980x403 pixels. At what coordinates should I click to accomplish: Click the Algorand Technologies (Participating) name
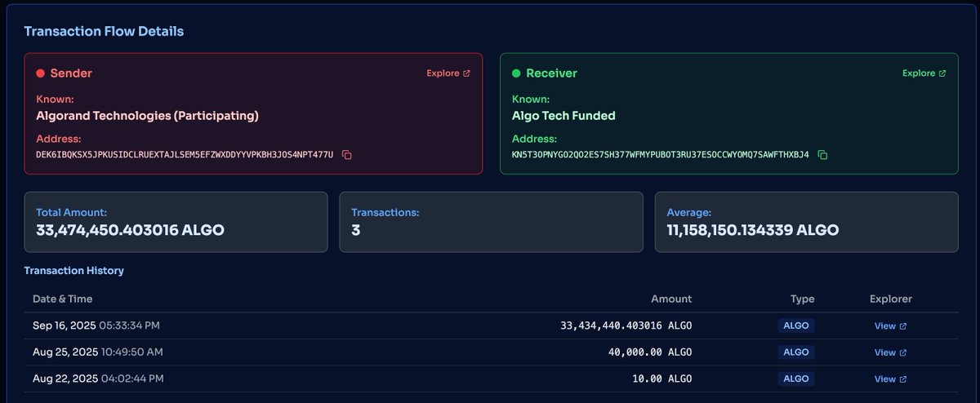pos(147,116)
